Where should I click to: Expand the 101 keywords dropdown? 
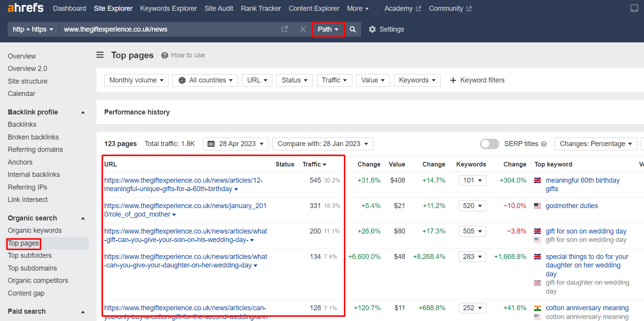[x=472, y=180]
